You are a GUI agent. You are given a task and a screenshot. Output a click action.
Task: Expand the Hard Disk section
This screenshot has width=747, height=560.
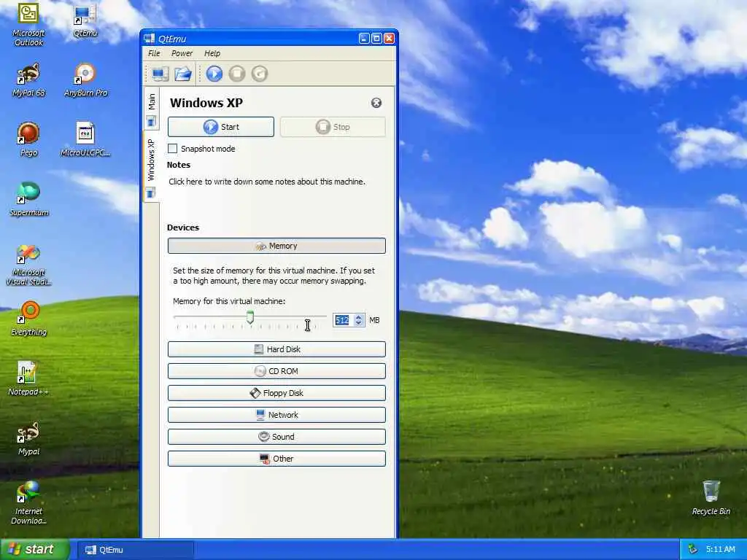[x=276, y=349]
